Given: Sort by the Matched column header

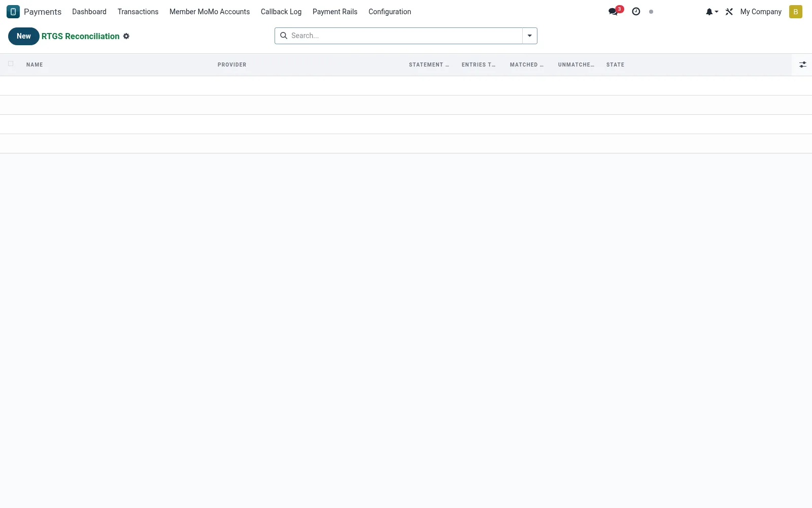Looking at the screenshot, I should pos(527,65).
